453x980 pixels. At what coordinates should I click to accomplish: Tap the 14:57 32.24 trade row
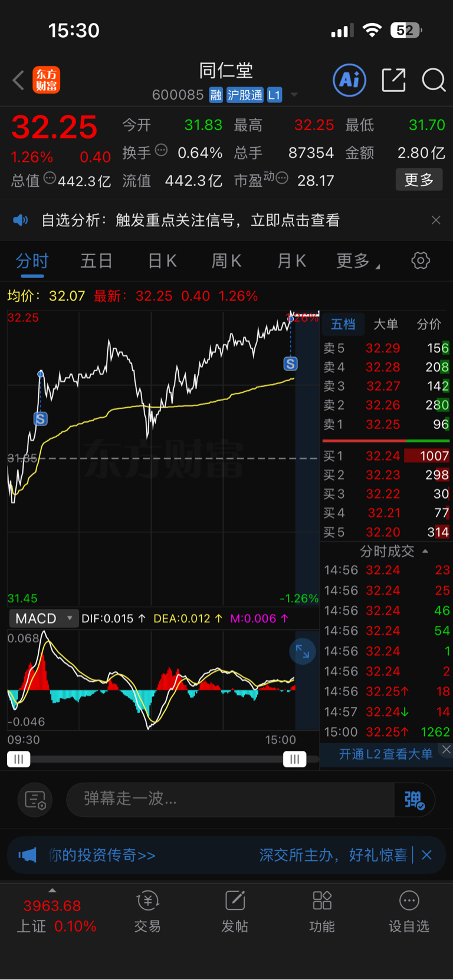[388, 712]
